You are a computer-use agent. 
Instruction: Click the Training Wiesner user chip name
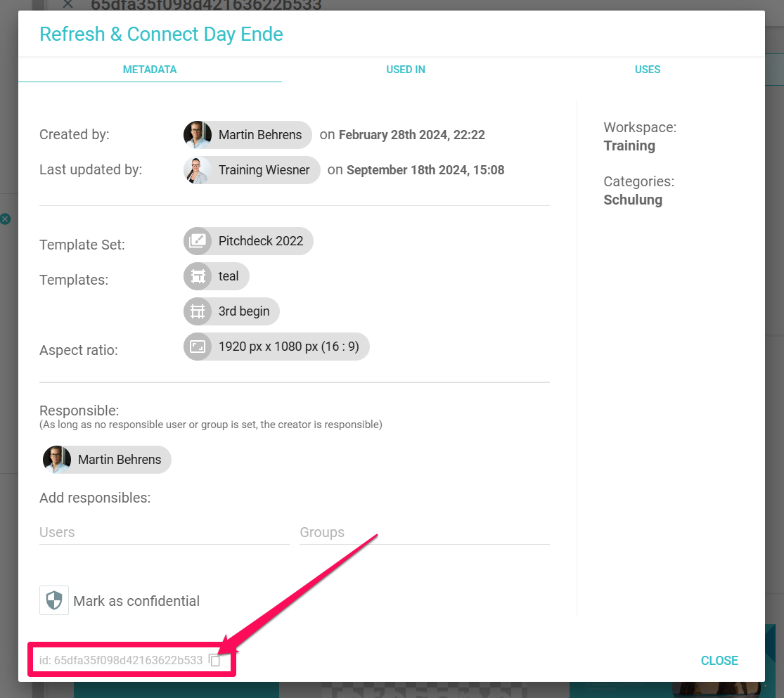click(264, 170)
